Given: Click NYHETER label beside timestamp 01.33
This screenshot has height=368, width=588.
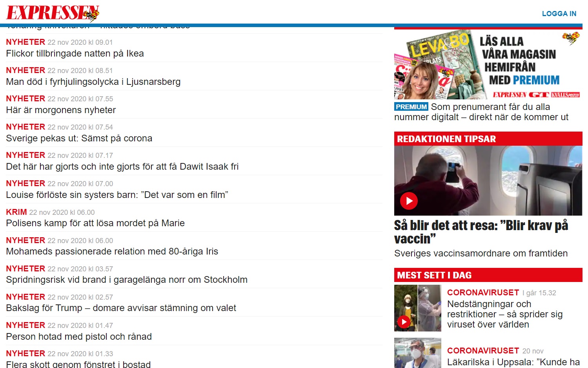Looking at the screenshot, I should click(x=25, y=353).
